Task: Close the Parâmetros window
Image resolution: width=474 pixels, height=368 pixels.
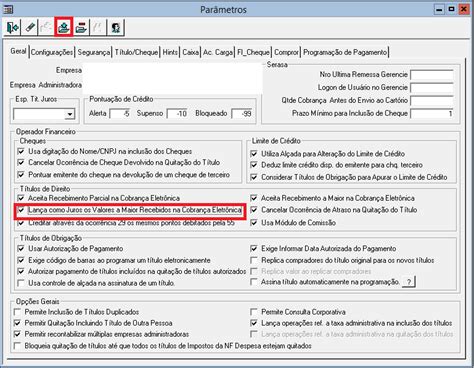Action: click(463, 9)
